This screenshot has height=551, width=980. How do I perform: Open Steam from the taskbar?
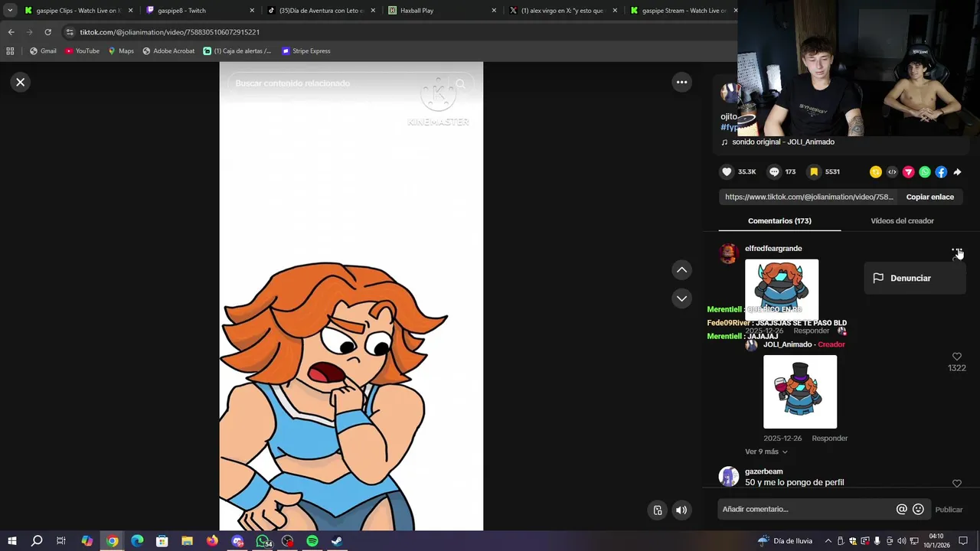pyautogui.click(x=337, y=541)
